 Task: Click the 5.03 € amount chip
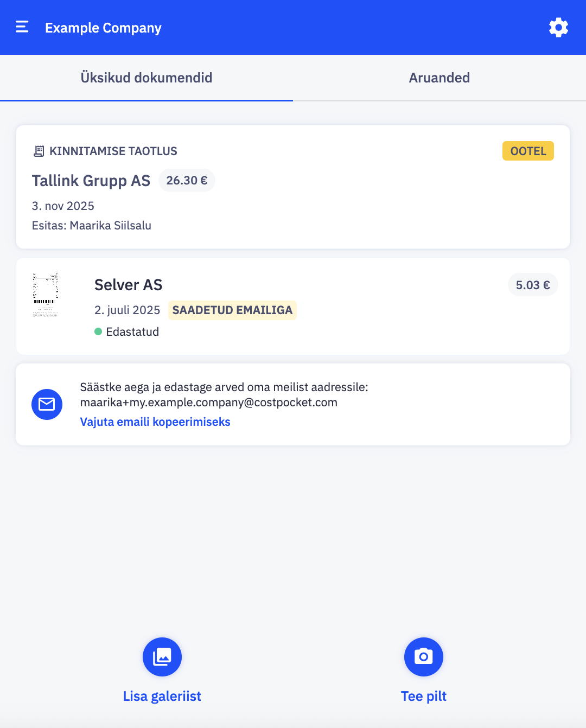tap(533, 285)
